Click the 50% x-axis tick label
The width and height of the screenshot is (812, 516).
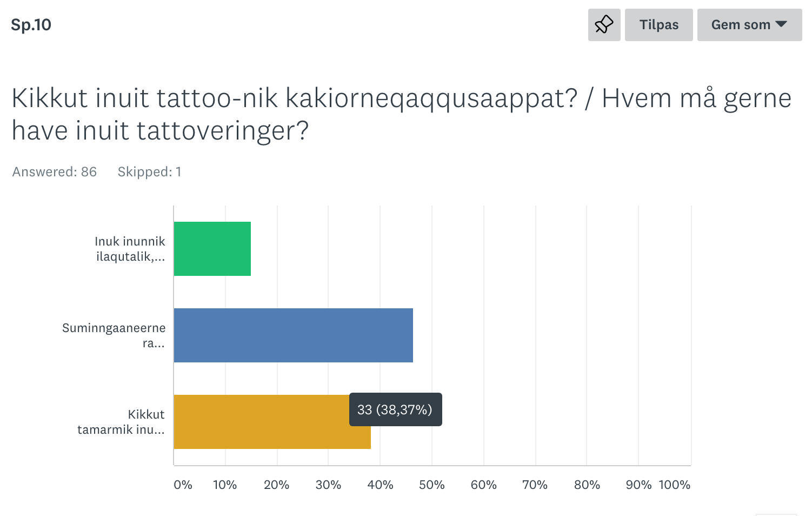click(x=431, y=485)
